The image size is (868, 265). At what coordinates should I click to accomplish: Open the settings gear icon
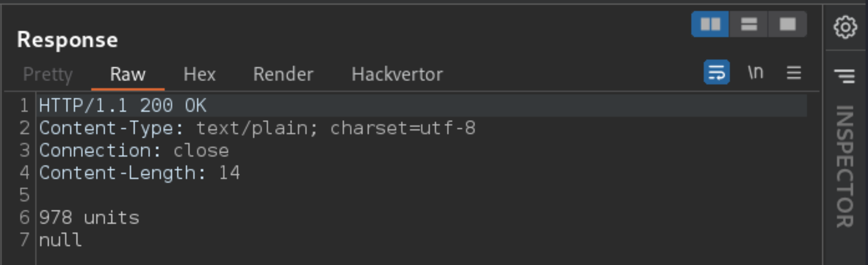(x=845, y=27)
